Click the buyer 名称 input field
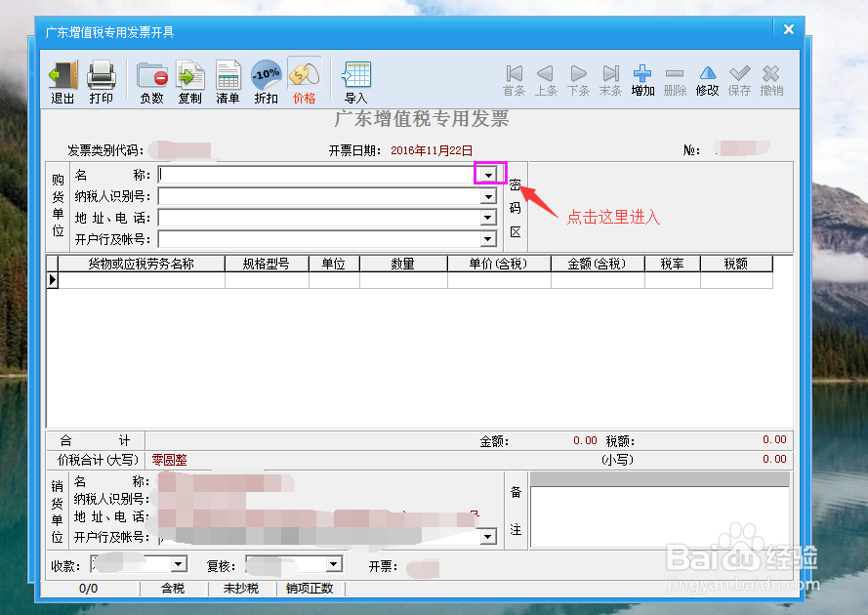868x615 pixels. 319,175
